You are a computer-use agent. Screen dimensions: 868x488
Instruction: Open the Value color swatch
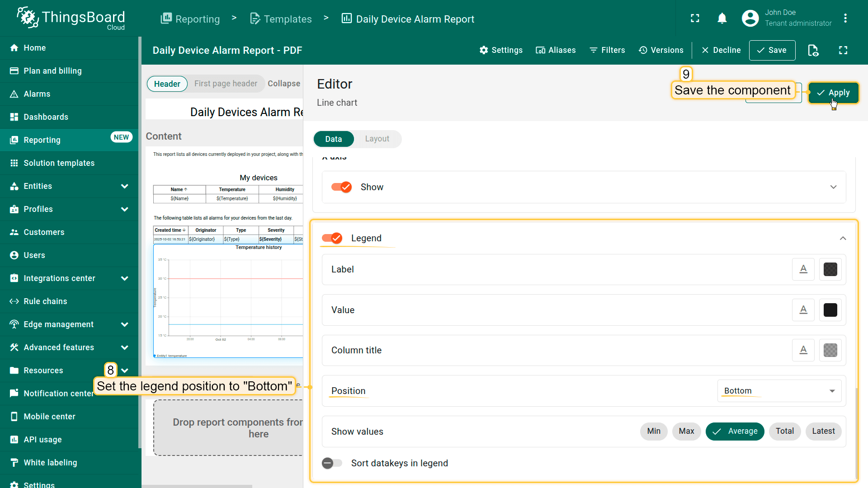(830, 310)
